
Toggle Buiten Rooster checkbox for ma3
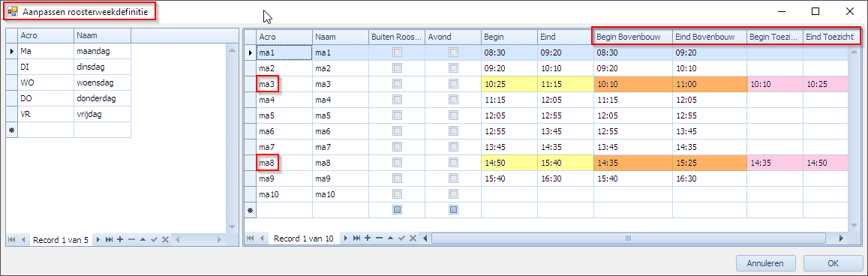coord(397,84)
